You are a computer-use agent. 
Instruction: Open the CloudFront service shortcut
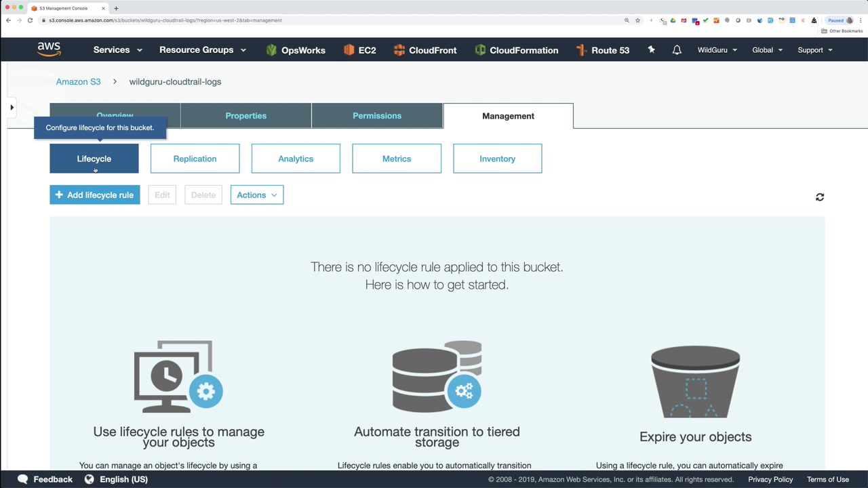coord(425,50)
